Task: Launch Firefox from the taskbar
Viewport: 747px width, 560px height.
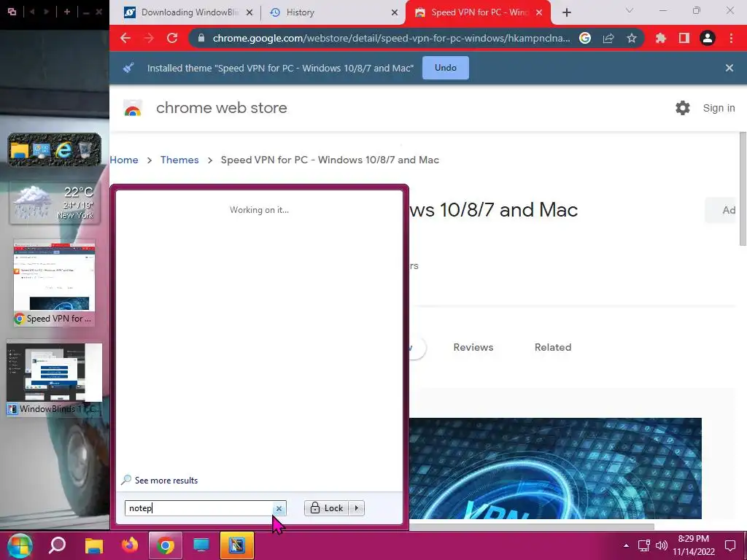Action: (x=130, y=545)
